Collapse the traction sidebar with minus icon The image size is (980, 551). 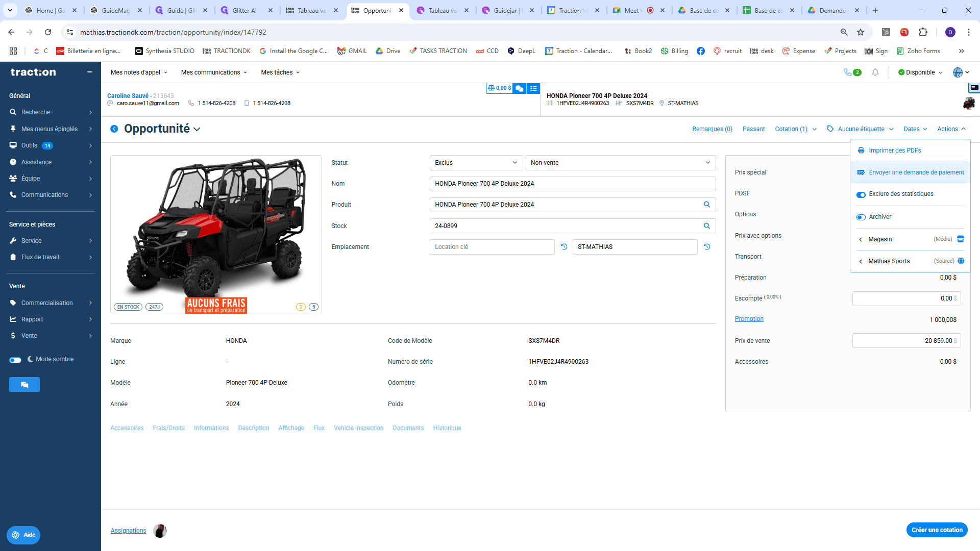(90, 72)
